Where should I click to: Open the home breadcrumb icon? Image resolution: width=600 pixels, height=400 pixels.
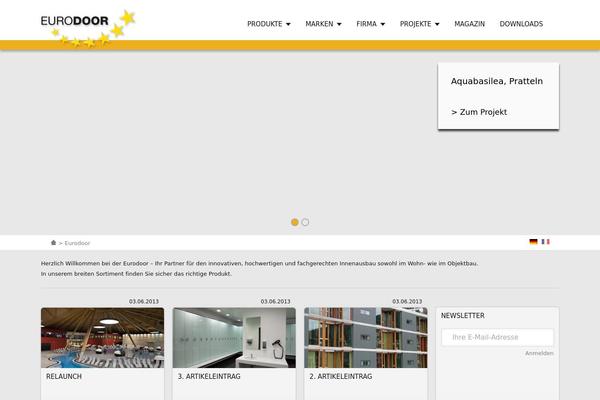pyautogui.click(x=54, y=243)
